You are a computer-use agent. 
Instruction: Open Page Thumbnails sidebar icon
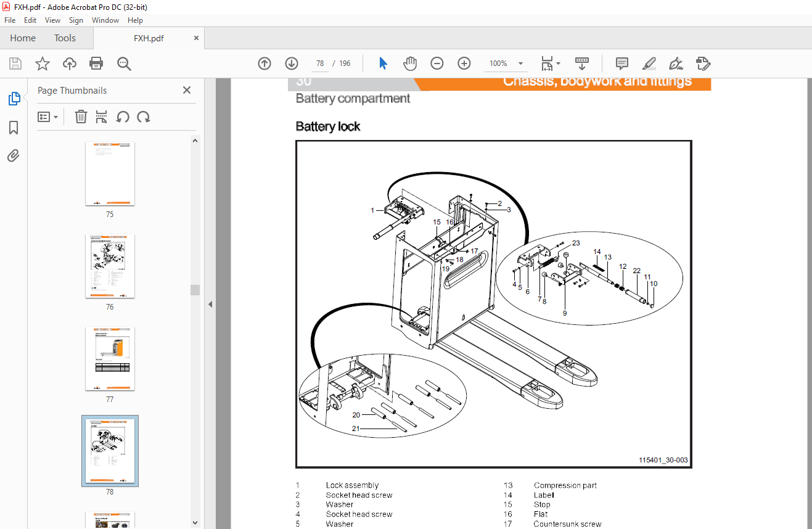[x=14, y=99]
